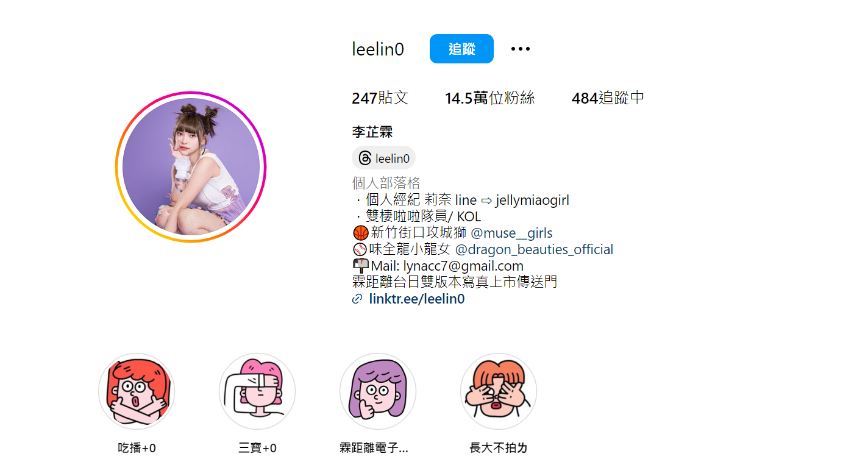This screenshot has height=473, width=868.
Task: Show the 14.5萬位粉絲 followers list
Action: pos(489,98)
